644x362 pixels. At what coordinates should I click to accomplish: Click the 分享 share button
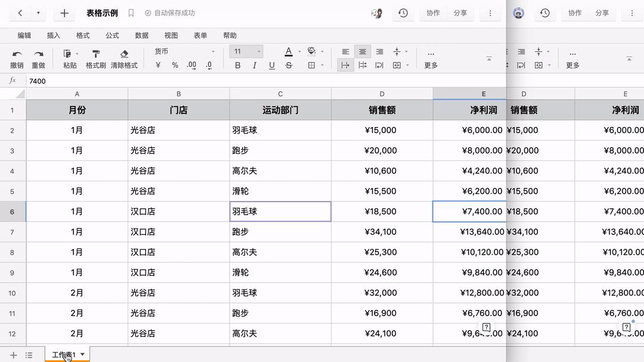460,13
